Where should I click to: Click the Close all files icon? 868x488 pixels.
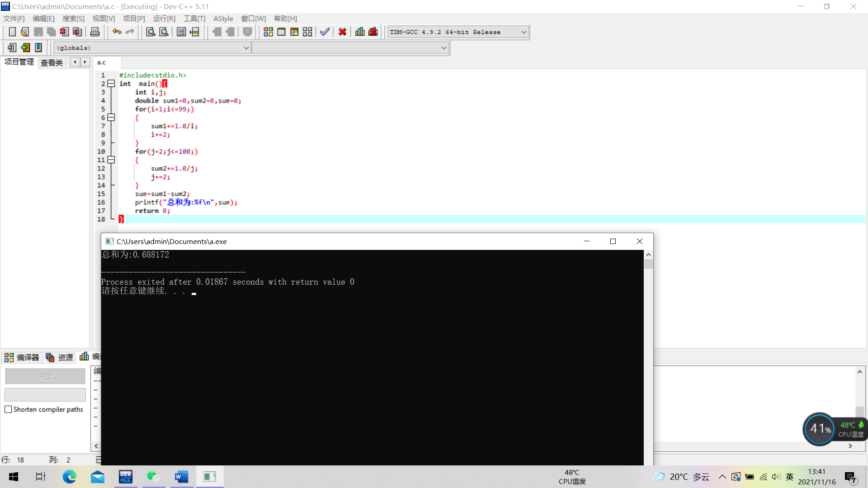(78, 32)
